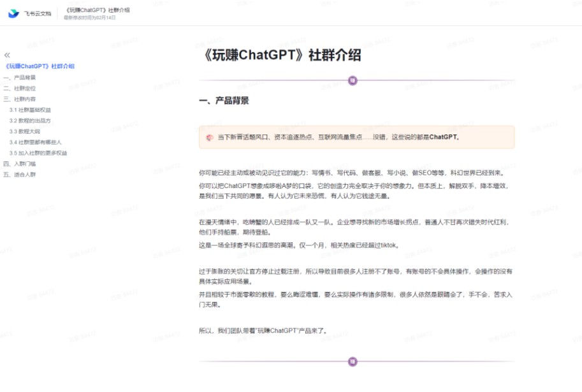This screenshot has height=392, width=582.
Task: Click the emoji icon in the orange callout
Action: tap(210, 137)
